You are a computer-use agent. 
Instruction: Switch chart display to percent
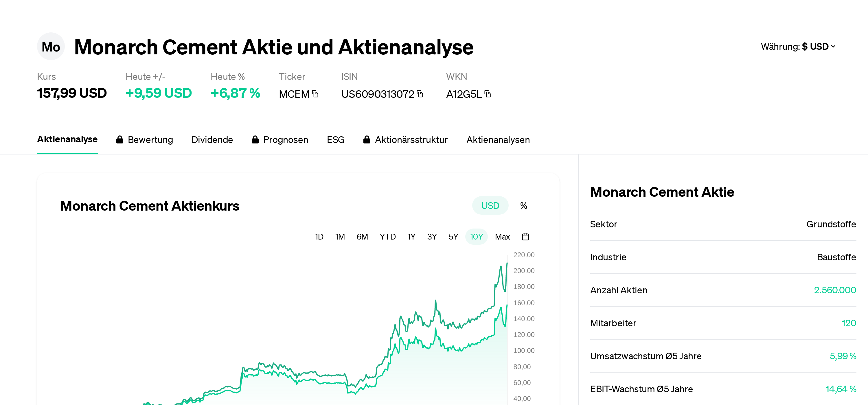(523, 205)
